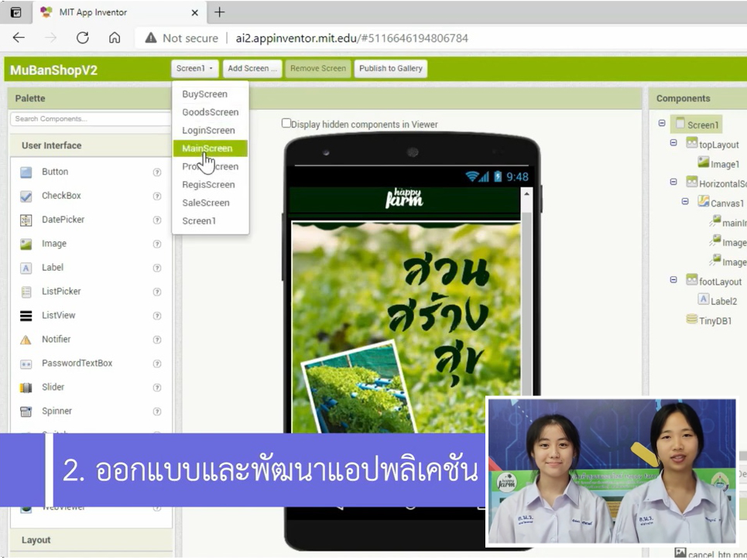747x560 pixels.
Task: Select MainScreen from the screen list
Action: coord(210,149)
